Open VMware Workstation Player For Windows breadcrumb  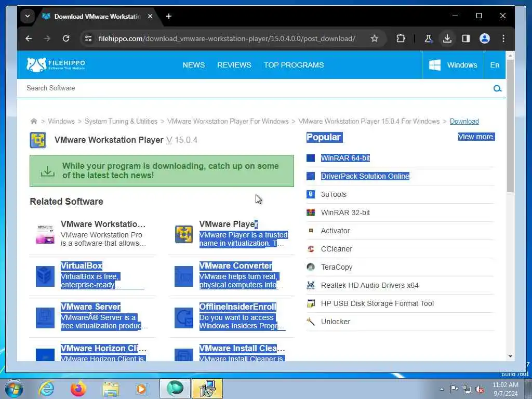click(228, 121)
